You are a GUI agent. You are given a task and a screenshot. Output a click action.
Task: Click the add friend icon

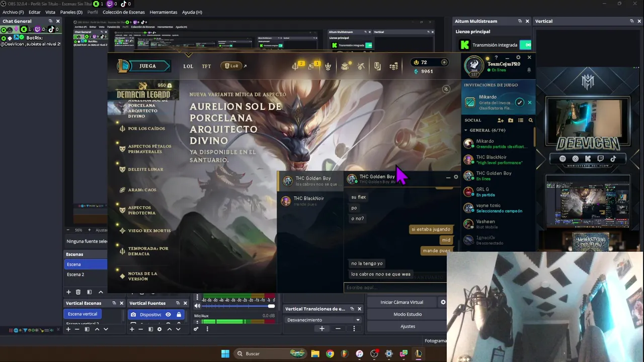501,120
